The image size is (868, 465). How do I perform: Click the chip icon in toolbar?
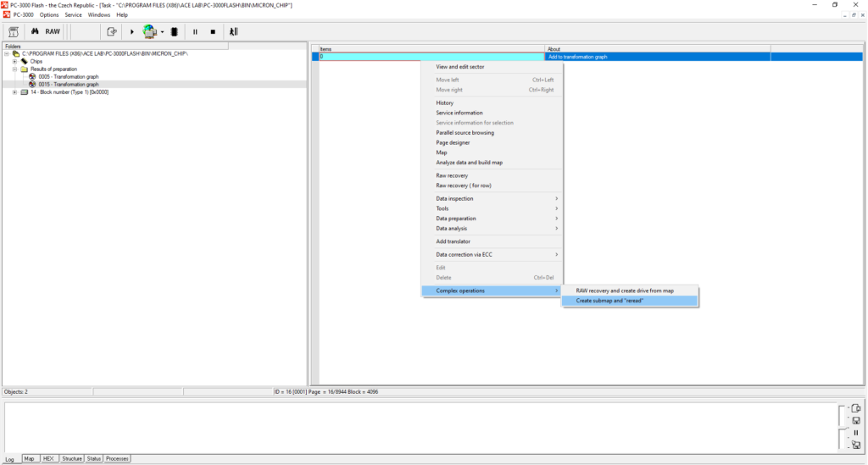[174, 31]
